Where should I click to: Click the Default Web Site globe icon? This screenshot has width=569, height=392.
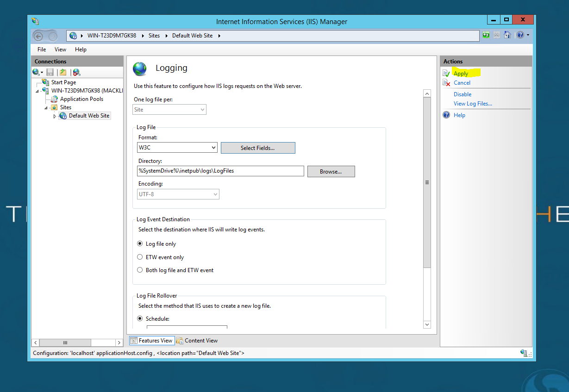[63, 116]
